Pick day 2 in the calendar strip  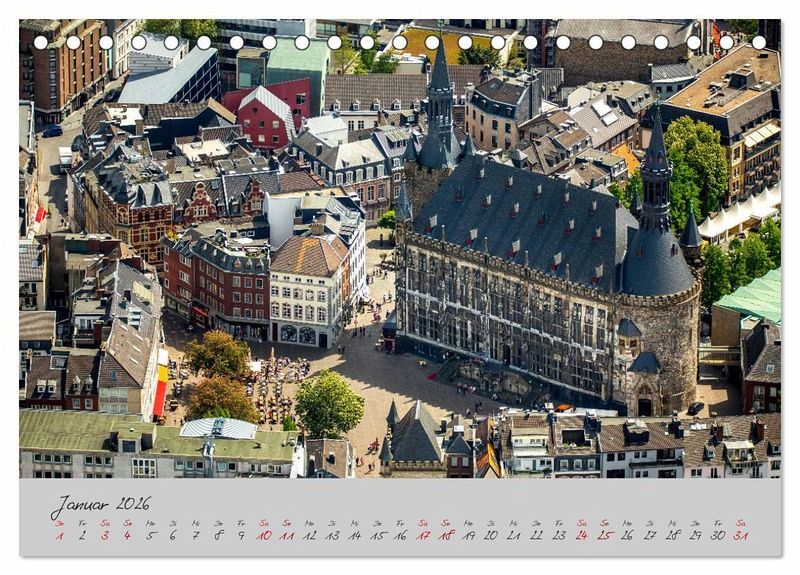pos(82,536)
